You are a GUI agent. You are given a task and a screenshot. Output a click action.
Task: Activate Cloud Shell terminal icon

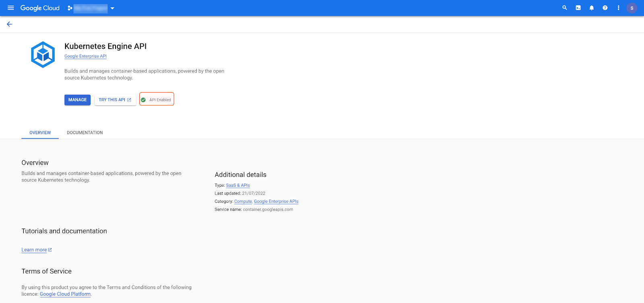(578, 8)
